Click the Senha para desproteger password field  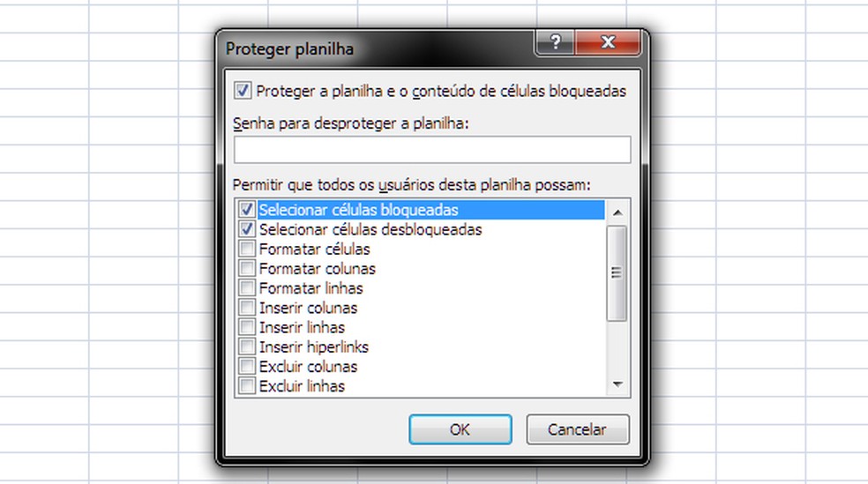[x=432, y=150]
